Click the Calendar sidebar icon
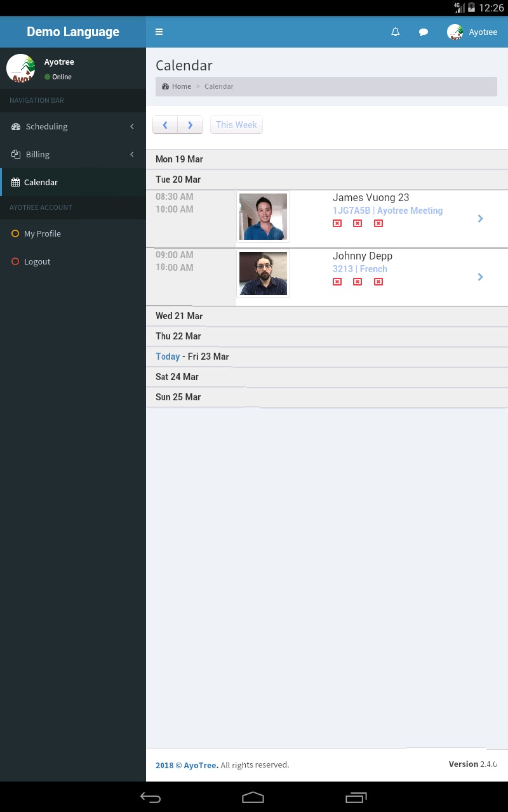Screen dimensions: 508x812 (15, 182)
